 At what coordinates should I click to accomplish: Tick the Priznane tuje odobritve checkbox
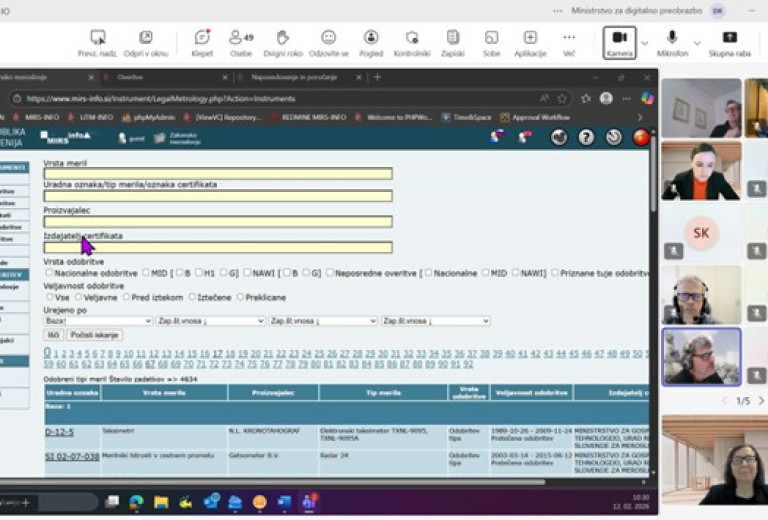coord(555,273)
